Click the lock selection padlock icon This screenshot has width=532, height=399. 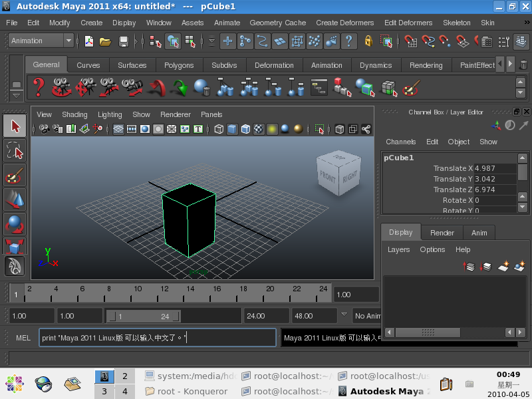368,41
